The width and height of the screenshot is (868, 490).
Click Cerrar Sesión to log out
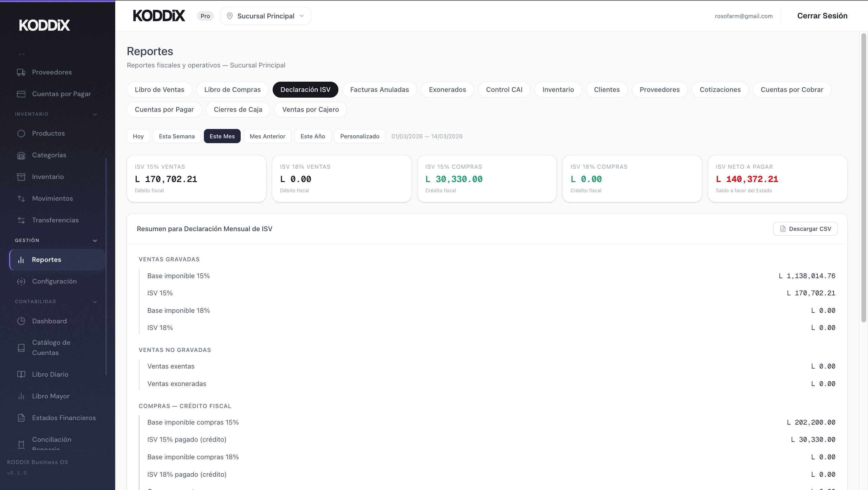click(822, 16)
